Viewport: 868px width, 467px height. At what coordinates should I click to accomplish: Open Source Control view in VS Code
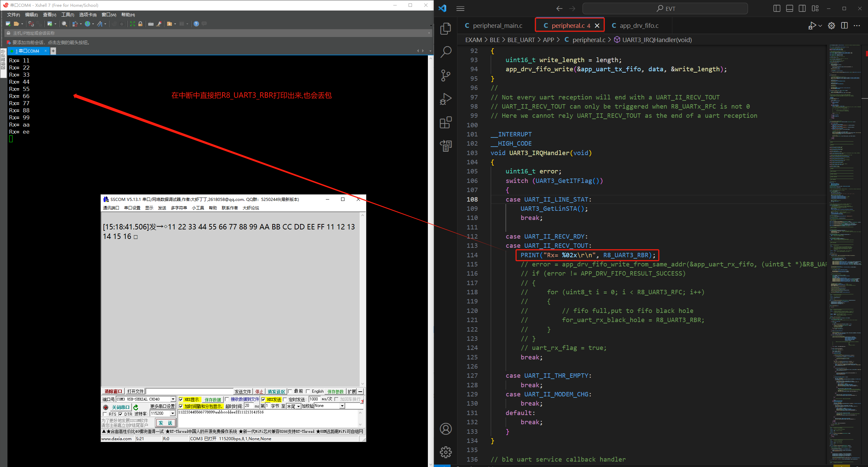[x=446, y=75]
